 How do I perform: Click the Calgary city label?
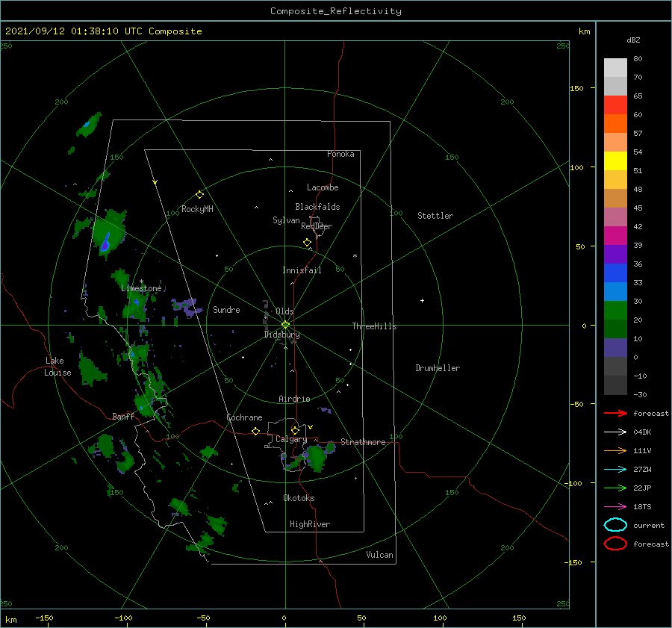tap(291, 439)
